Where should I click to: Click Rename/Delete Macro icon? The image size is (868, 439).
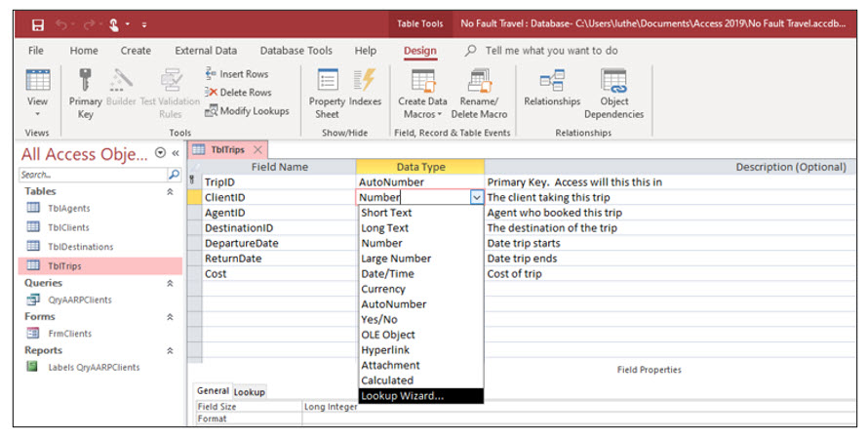click(x=479, y=80)
